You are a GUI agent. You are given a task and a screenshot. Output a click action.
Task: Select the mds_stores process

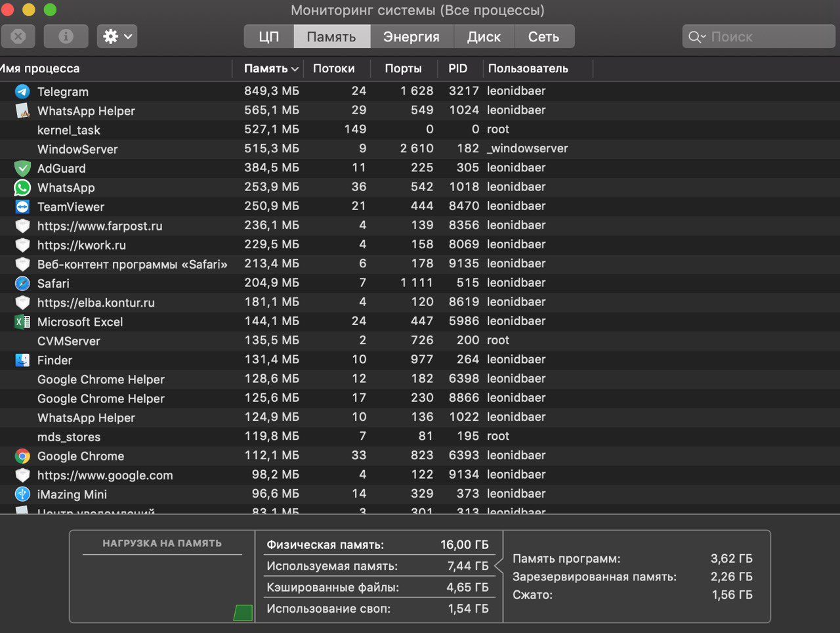pyautogui.click(x=420, y=436)
